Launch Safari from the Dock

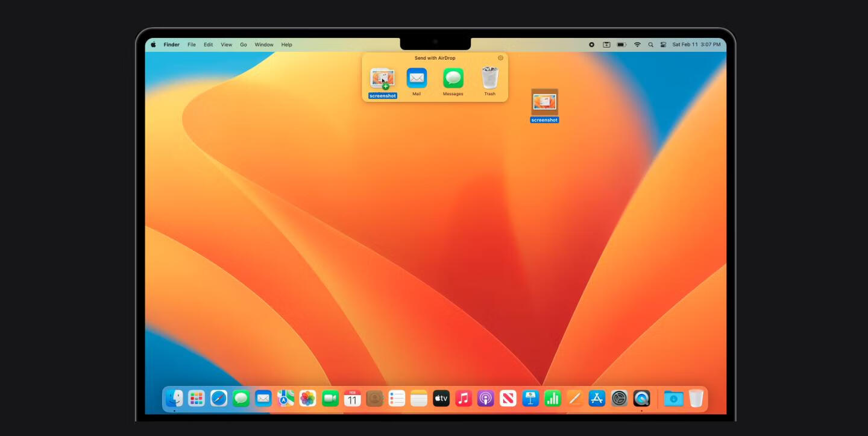click(219, 398)
